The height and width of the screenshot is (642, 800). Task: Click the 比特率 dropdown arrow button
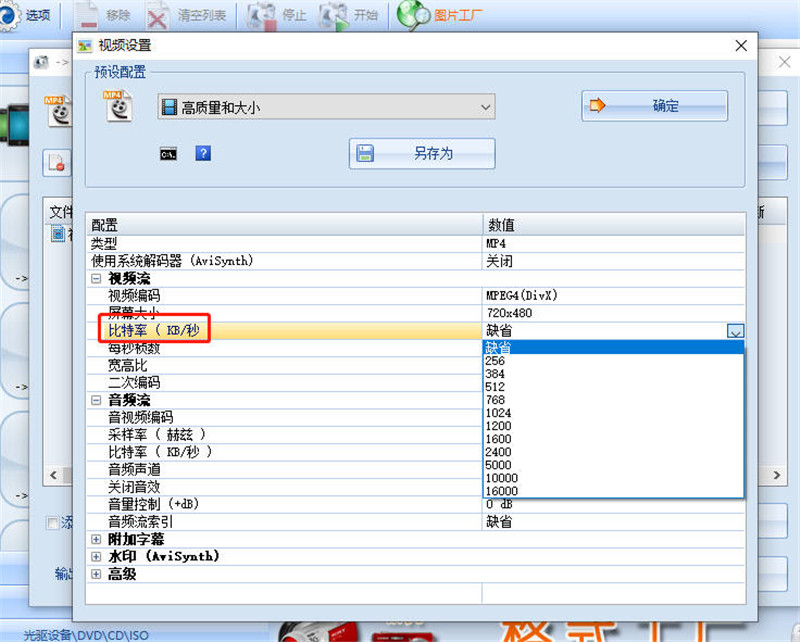(736, 331)
